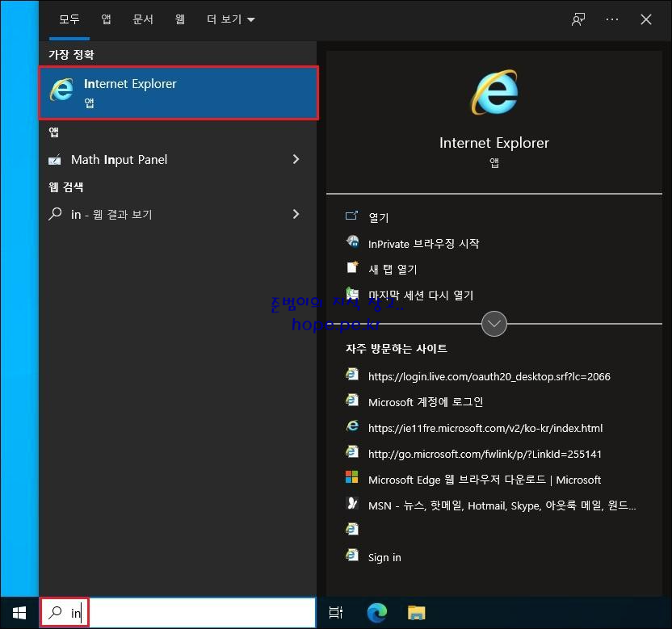Open the feedback icon in search header
The height and width of the screenshot is (629, 672).
point(578,19)
